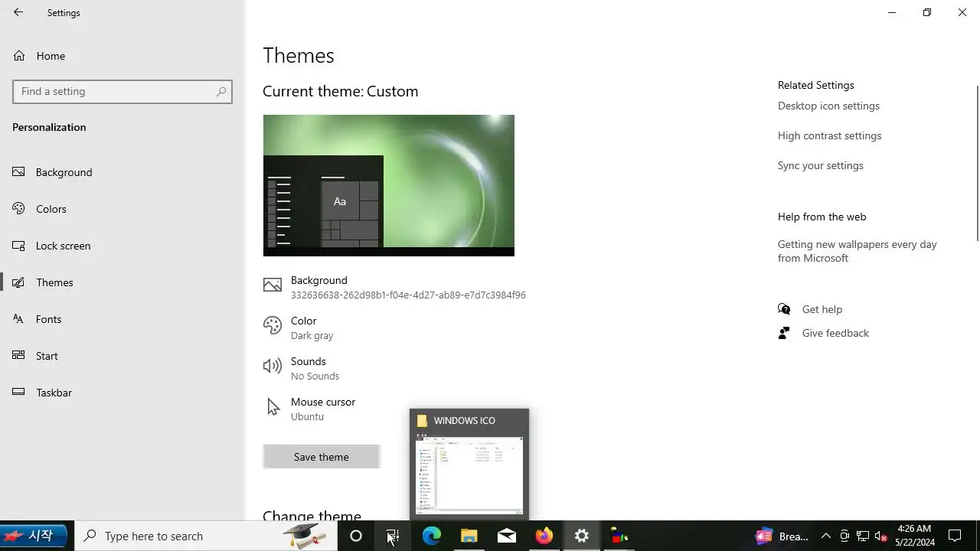Launch Firefox from the taskbar
This screenshot has height=551, width=980.
pyautogui.click(x=544, y=536)
